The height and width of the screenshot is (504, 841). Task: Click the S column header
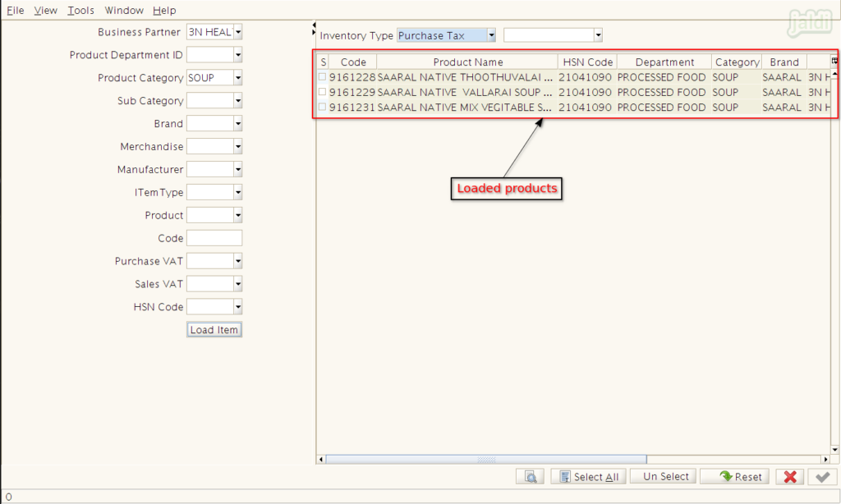click(323, 62)
